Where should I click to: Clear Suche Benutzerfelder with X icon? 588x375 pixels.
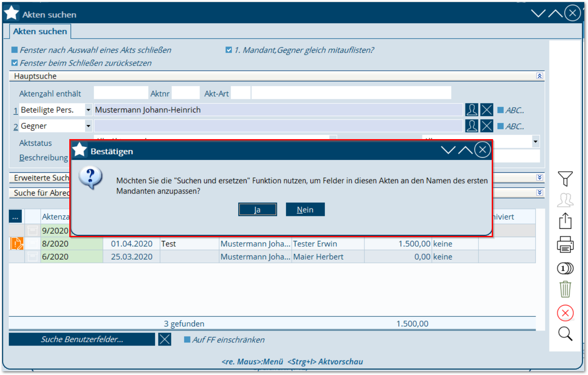tap(165, 339)
